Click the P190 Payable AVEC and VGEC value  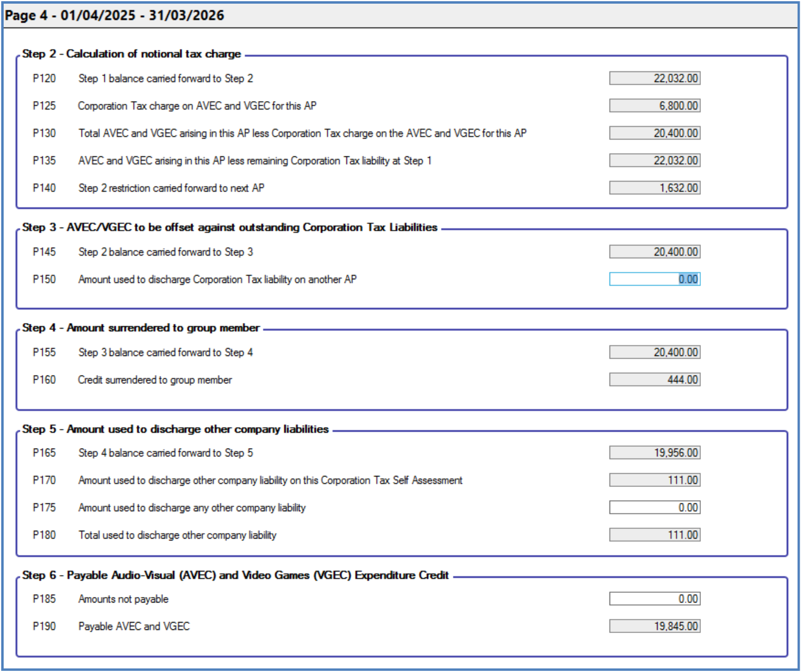pos(655,626)
